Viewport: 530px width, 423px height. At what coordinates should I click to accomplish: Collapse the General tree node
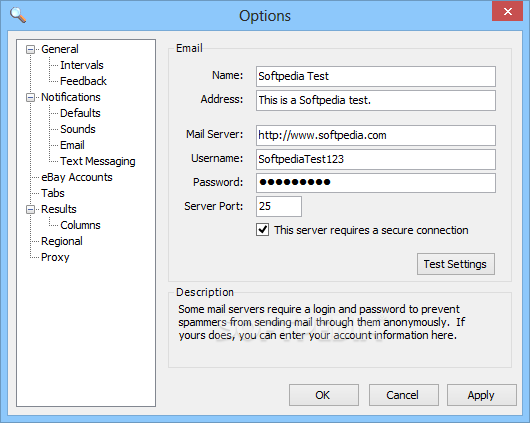(x=30, y=50)
